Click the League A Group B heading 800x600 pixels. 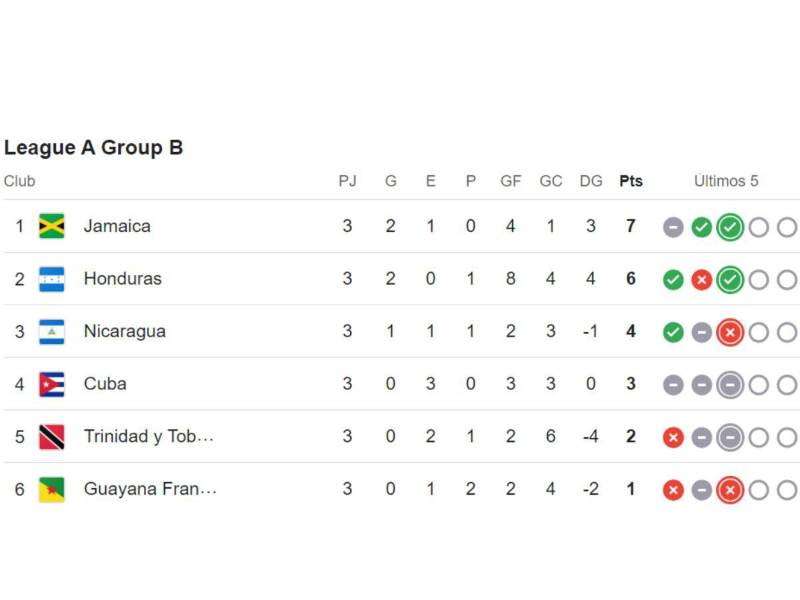[95, 147]
